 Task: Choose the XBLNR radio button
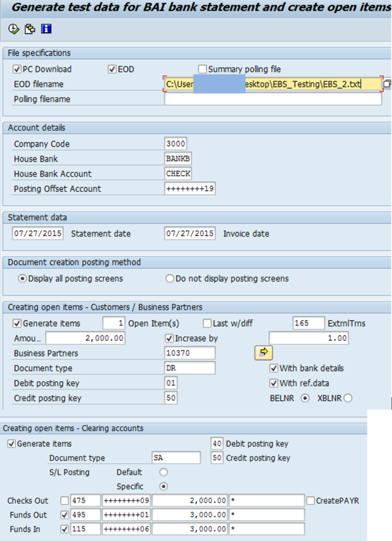click(x=348, y=398)
